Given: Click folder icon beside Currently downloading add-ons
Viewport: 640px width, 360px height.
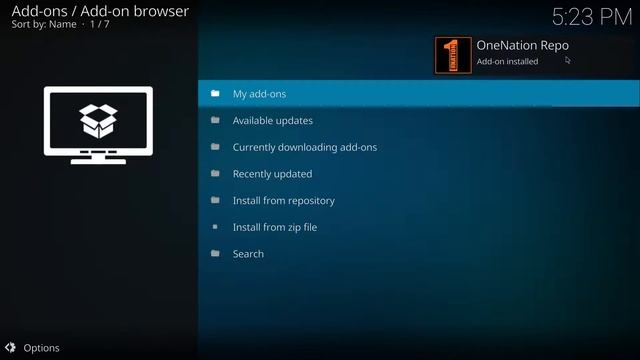Looking at the screenshot, I should tap(215, 147).
